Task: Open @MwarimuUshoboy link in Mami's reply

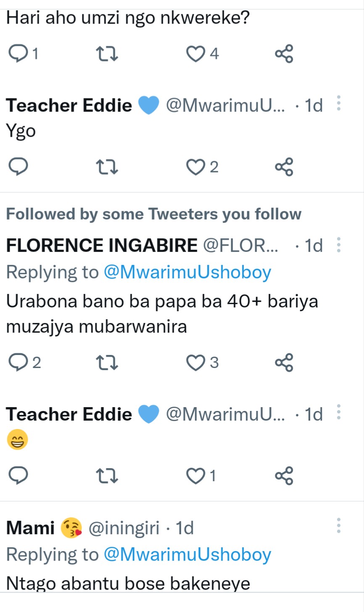Action: click(x=187, y=555)
